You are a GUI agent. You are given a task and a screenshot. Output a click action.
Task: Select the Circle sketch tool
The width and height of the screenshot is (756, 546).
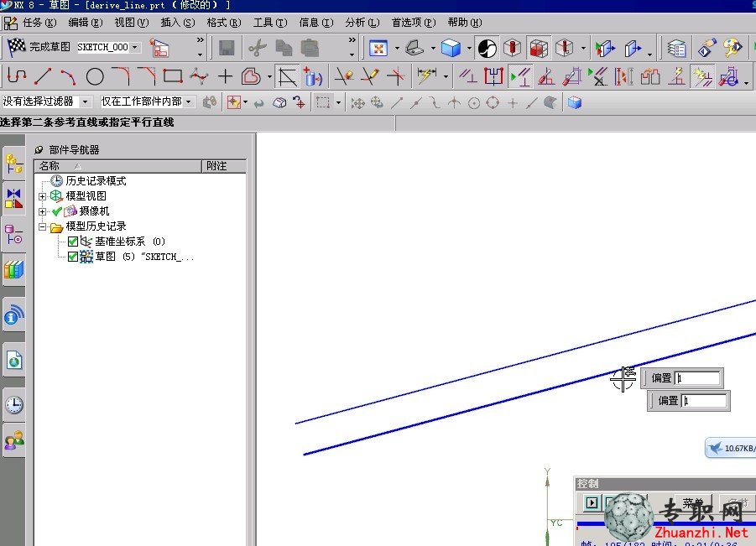[95, 76]
